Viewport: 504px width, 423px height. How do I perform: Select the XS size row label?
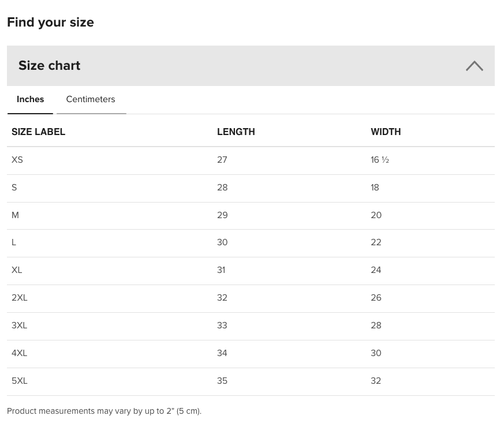point(17,160)
